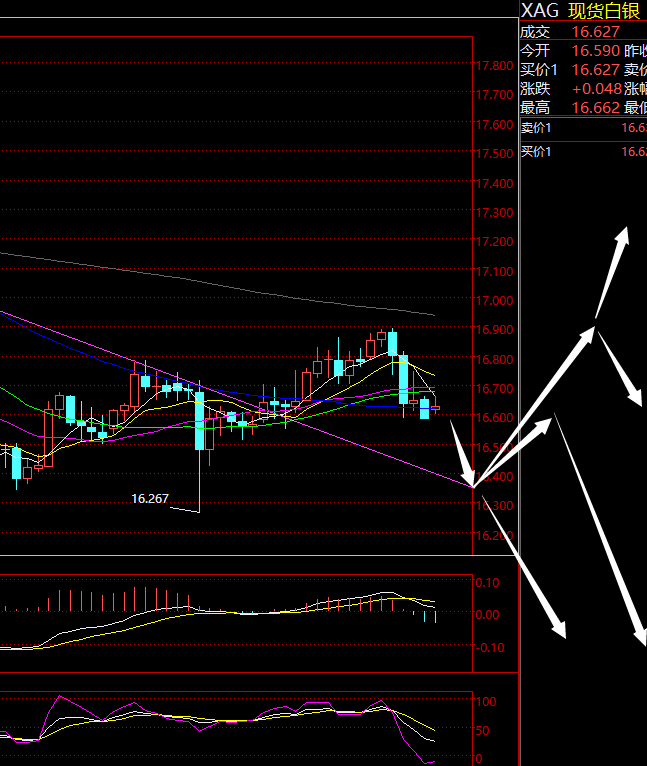Click the 买价1 value 16.627 in header
This screenshot has width=647, height=766.
[596, 69]
